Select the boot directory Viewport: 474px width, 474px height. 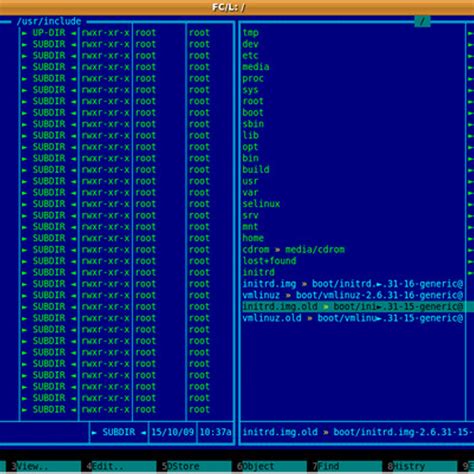[x=253, y=113]
